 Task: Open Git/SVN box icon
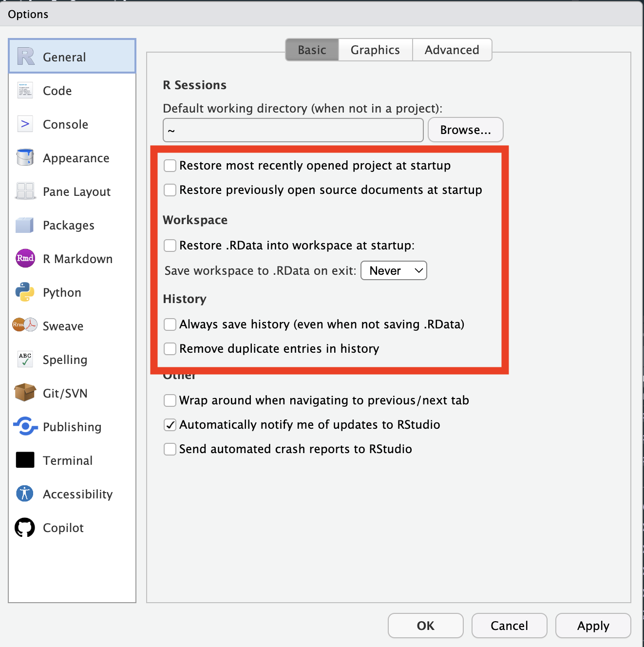click(25, 393)
